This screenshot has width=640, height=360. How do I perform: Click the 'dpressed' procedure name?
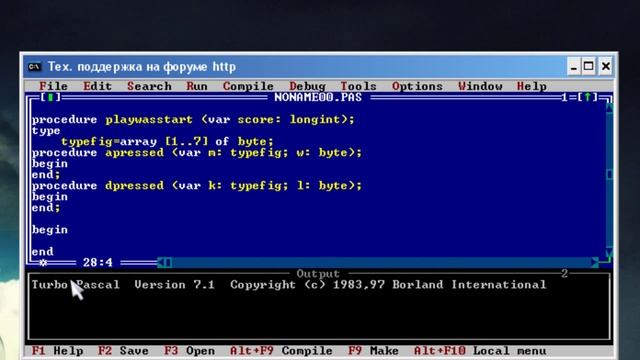pos(134,185)
